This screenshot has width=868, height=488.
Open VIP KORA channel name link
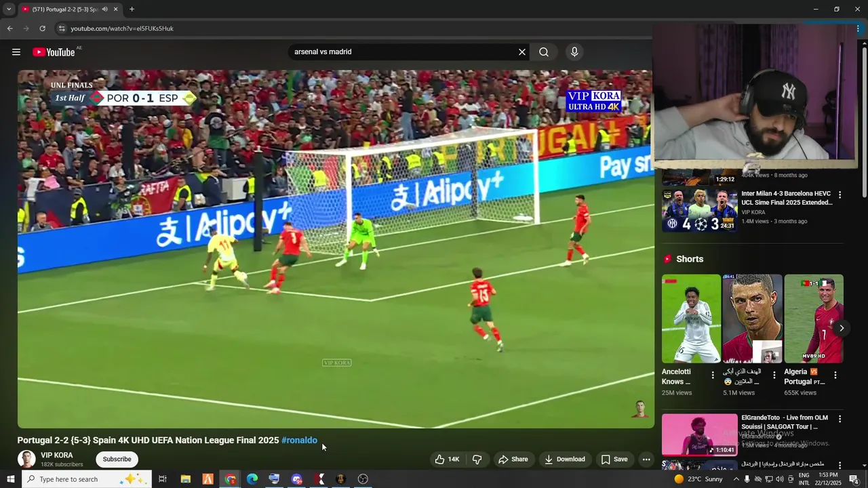[x=57, y=455]
